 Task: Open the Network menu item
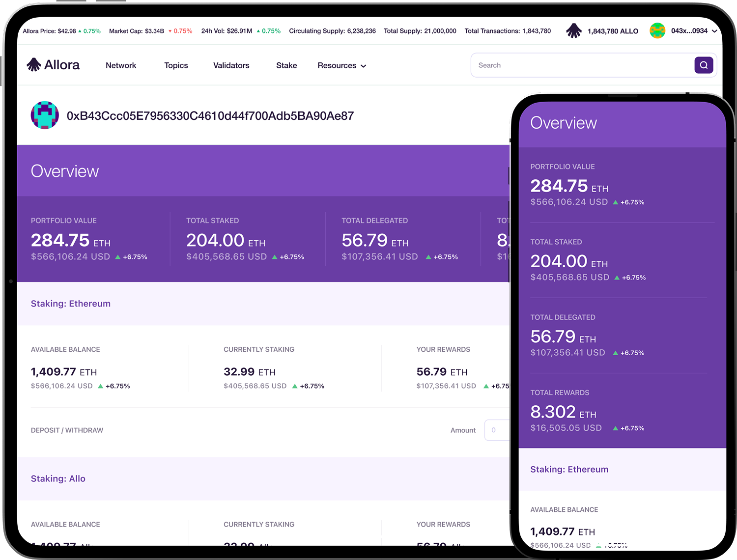point(121,65)
